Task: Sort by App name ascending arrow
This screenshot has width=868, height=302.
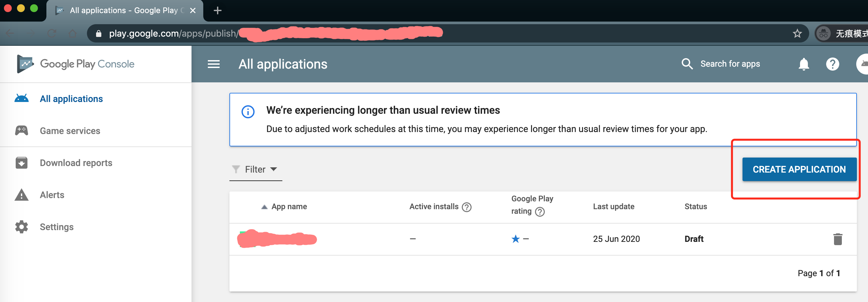Action: pyautogui.click(x=264, y=207)
